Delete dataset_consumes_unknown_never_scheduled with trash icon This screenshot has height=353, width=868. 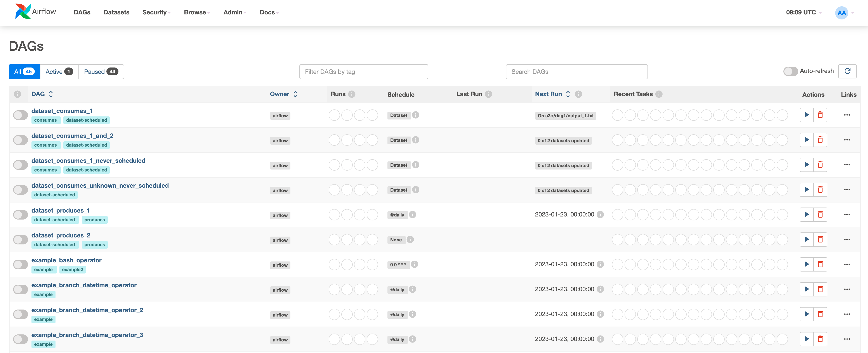click(820, 190)
